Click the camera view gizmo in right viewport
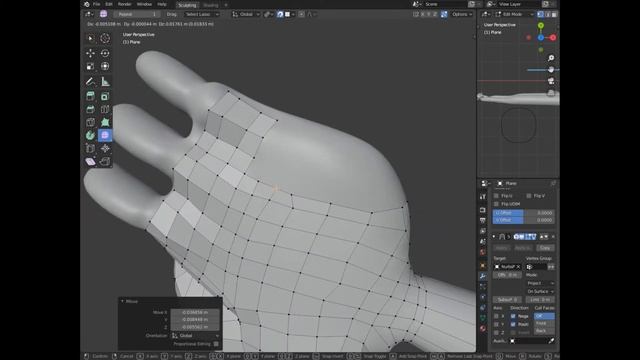 click(551, 81)
